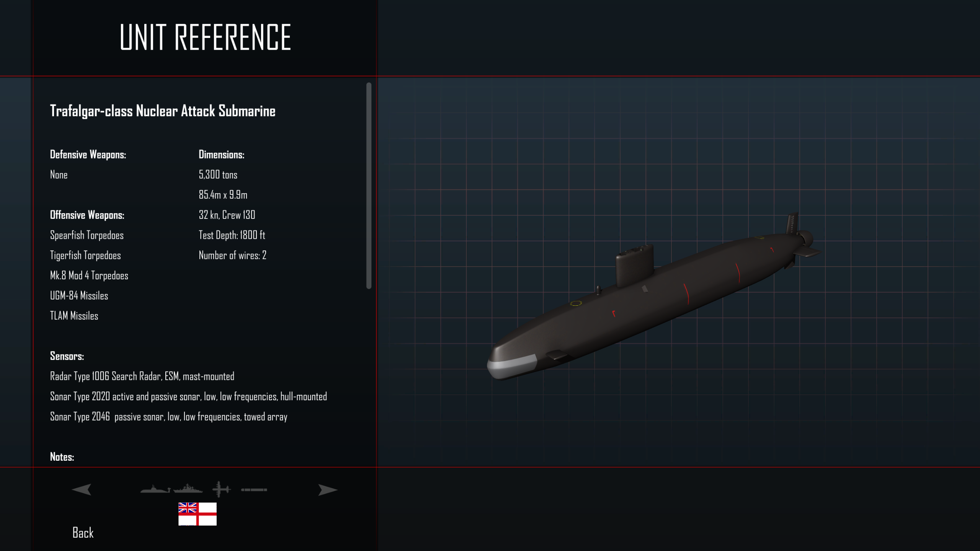Select the surface warship category icon
This screenshot has height=551, width=980.
click(x=188, y=489)
